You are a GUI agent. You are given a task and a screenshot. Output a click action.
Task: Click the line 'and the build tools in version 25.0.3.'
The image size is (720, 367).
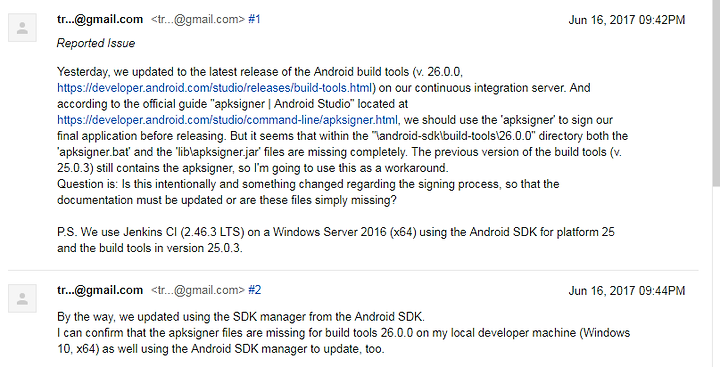(x=150, y=248)
